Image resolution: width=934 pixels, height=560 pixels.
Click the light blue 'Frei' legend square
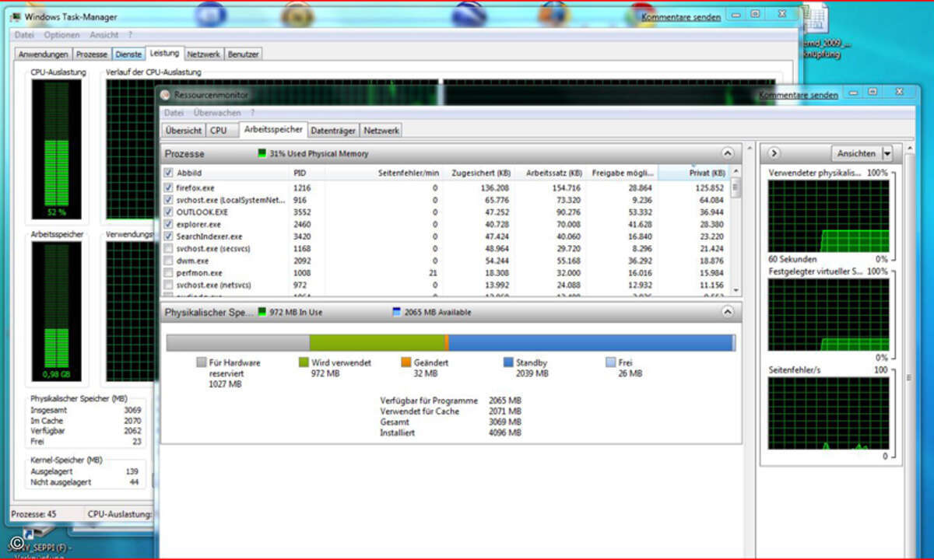610,362
